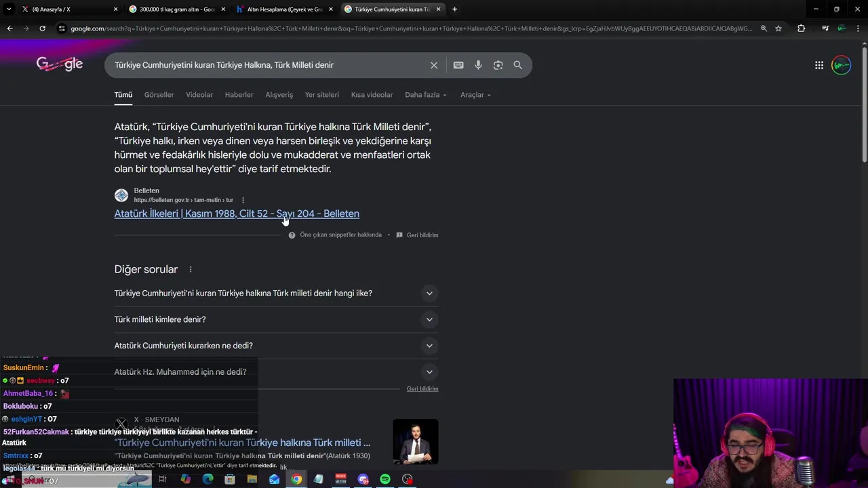Go to the Google logo homepage
This screenshot has height=488, width=868.
[60, 64]
